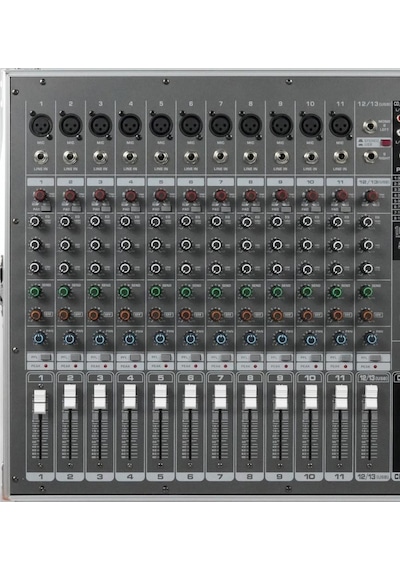400x570 pixels.
Task: Click the effects OFF button on channel 3
Action: tap(108, 314)
